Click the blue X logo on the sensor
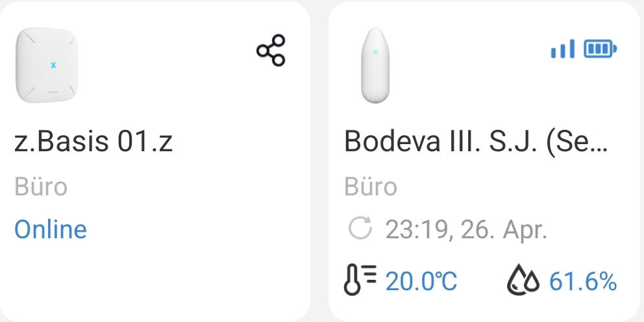The width and height of the screenshot is (644, 322). coord(375,53)
